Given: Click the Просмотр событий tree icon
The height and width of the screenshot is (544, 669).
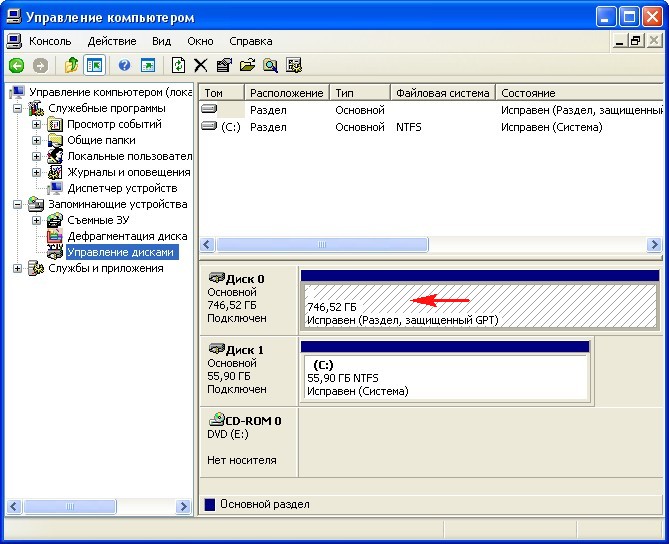Looking at the screenshot, I should (x=55, y=124).
